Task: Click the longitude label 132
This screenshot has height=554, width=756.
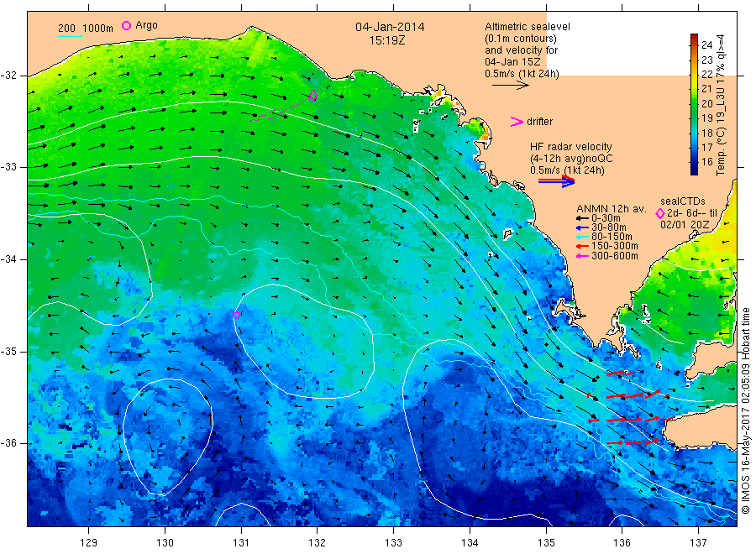Action: point(318,543)
